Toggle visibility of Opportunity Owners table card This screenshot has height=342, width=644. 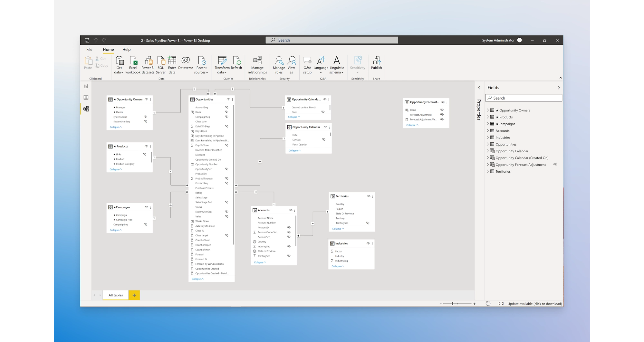(146, 100)
